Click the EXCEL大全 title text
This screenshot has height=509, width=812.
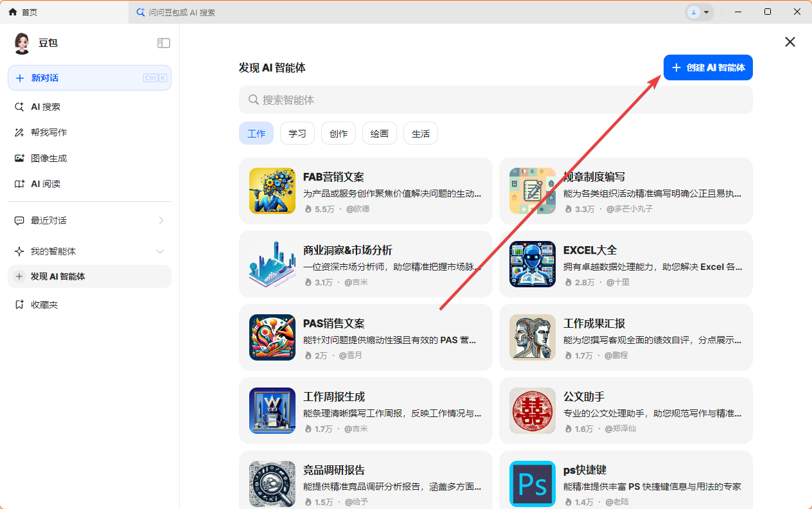tap(590, 251)
